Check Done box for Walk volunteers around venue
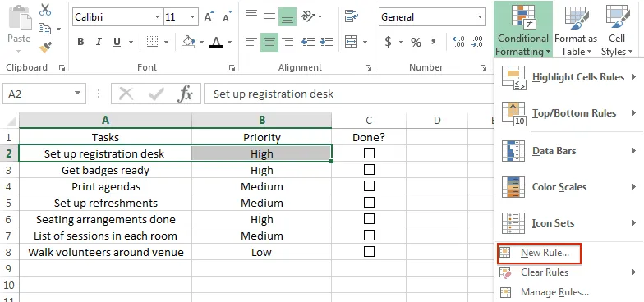Screen dimensions: 644x302 [370, 251]
